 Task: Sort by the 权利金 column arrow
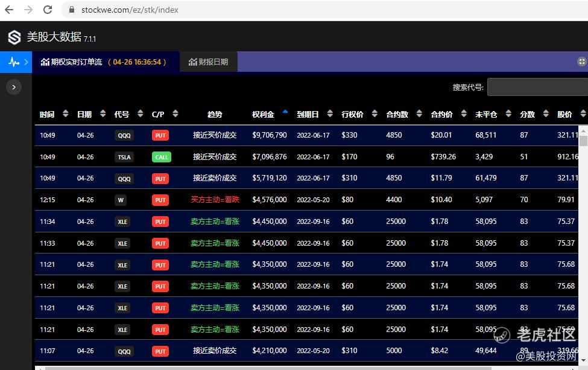285,112
